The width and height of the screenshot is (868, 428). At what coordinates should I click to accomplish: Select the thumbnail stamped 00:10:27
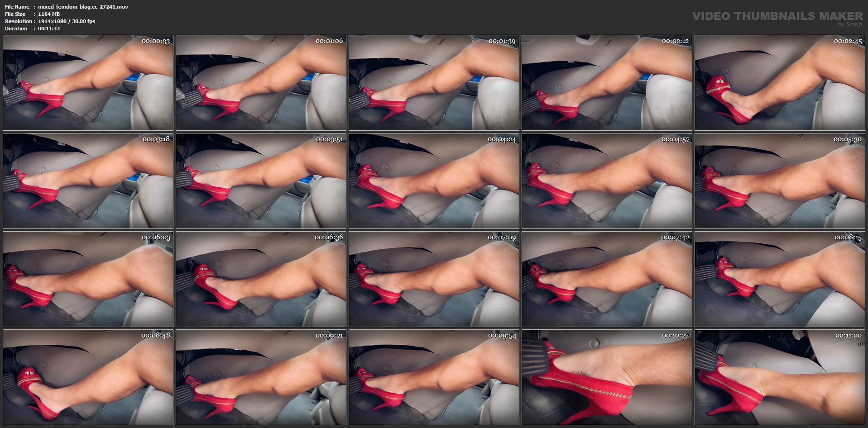(x=607, y=377)
